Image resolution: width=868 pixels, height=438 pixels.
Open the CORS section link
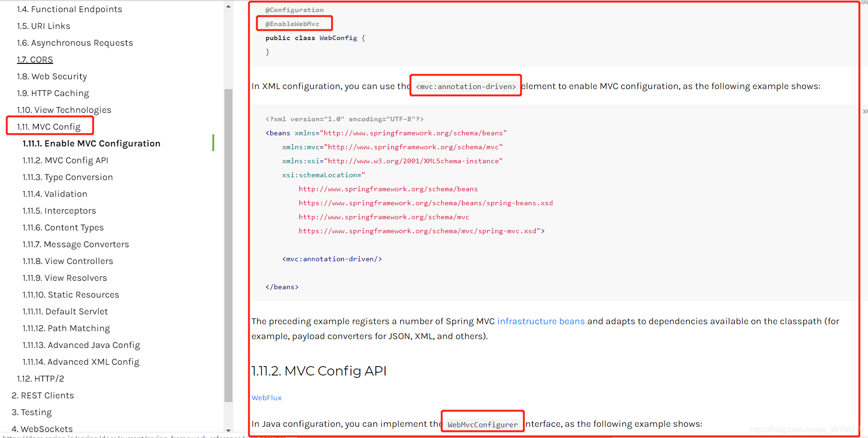[35, 59]
